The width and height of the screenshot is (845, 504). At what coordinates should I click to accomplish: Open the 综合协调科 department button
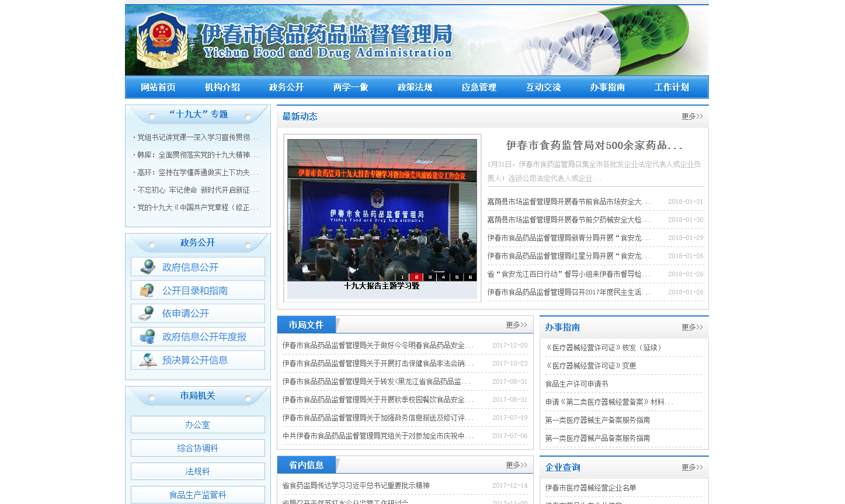(x=198, y=448)
